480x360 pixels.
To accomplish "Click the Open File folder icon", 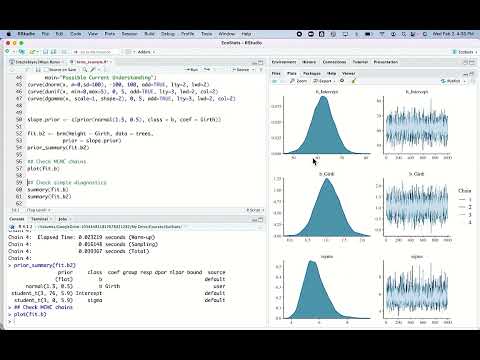I will (32, 52).
